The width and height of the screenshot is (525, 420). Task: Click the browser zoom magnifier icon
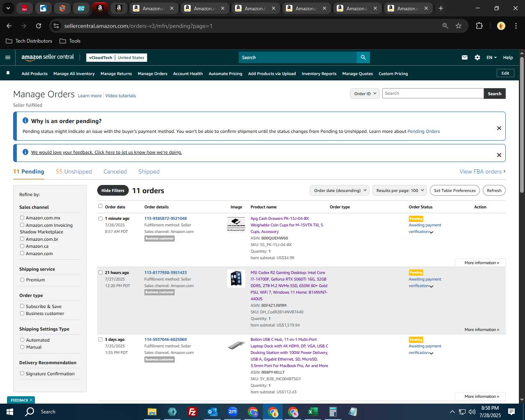point(445,26)
